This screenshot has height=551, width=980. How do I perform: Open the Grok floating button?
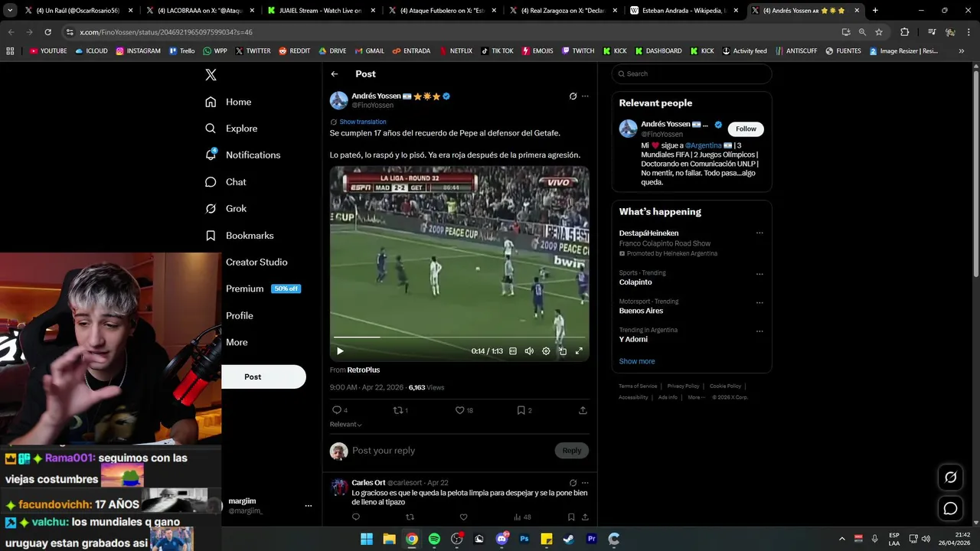950,478
